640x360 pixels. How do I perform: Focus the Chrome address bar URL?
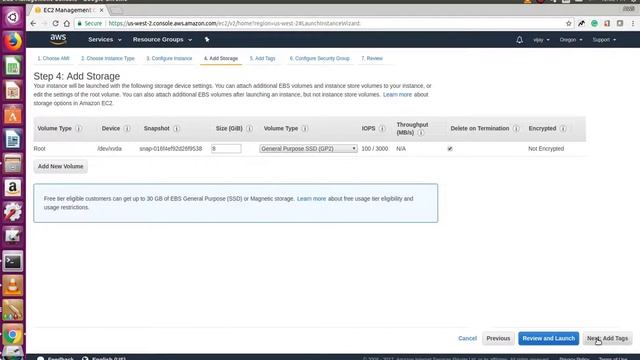[x=234, y=24]
